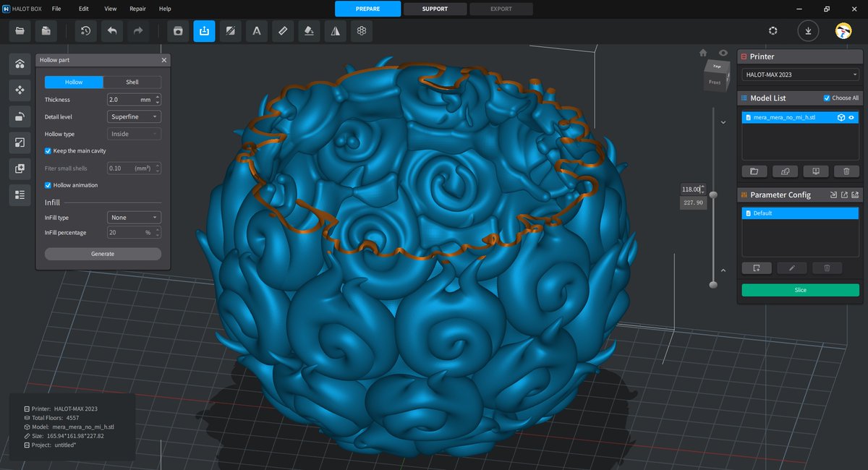Open the Detail level Superfine dropdown
This screenshot has height=470, width=868.
134,116
